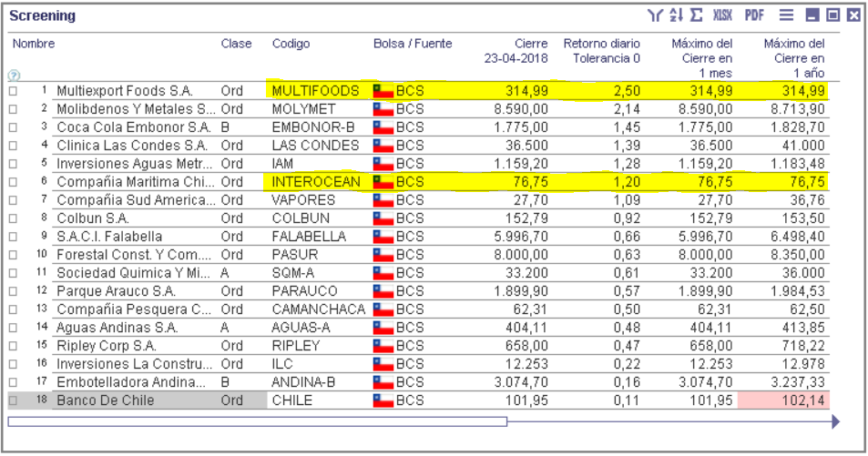The height and width of the screenshot is (456, 868).
Task: Sort by the Nombre column header
Action: (34, 43)
